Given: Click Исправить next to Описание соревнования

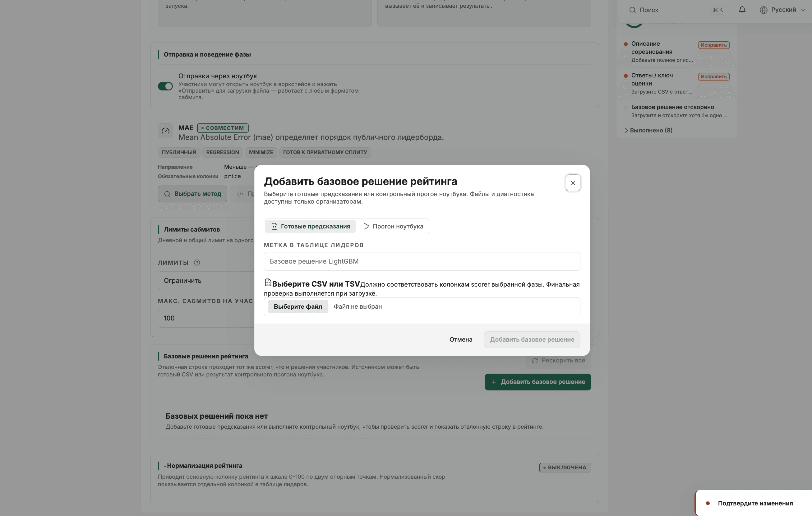Looking at the screenshot, I should tap(713, 45).
